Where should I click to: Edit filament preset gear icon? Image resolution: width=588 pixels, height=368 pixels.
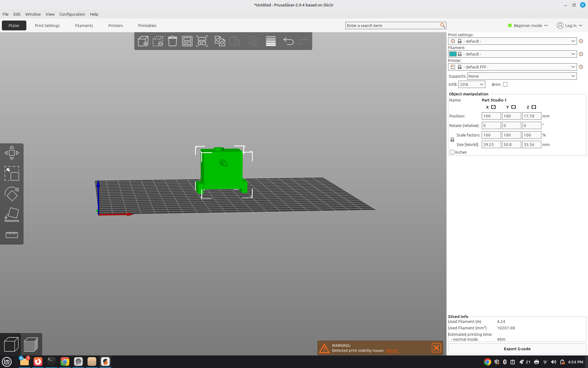tap(581, 54)
